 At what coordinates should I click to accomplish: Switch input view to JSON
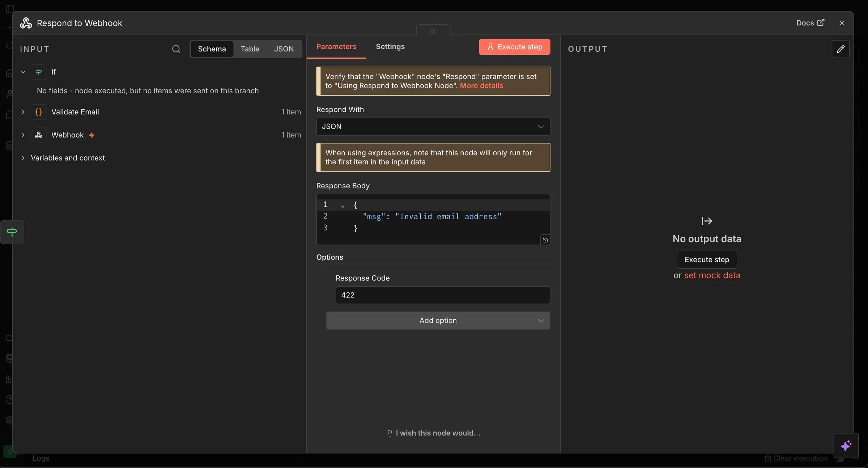284,49
